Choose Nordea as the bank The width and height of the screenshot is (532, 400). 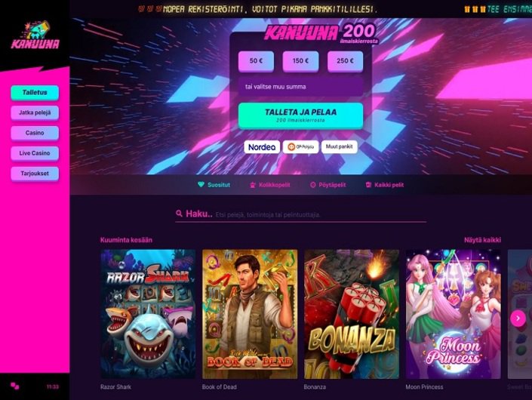coord(262,147)
